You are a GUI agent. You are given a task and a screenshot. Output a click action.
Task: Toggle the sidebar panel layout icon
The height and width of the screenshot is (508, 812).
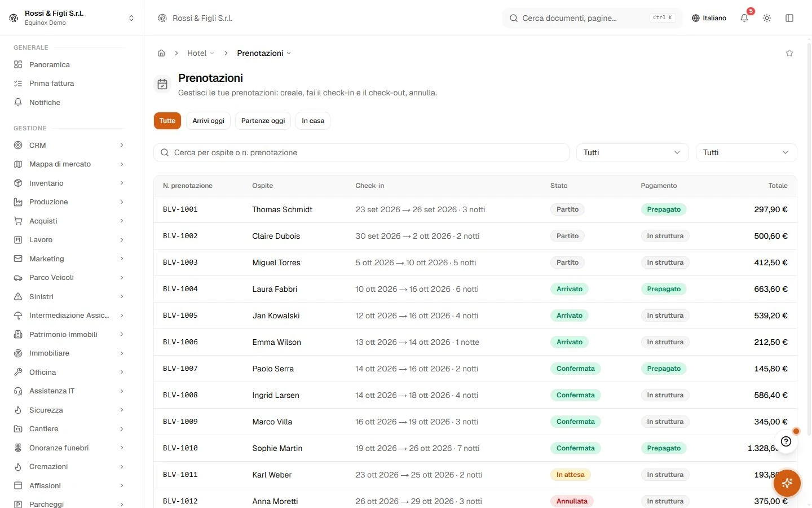(x=789, y=18)
